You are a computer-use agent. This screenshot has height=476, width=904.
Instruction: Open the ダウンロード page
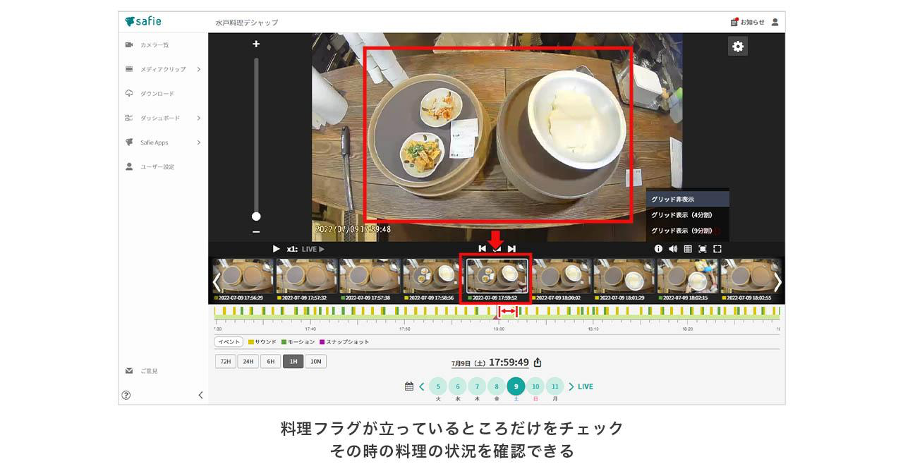157,93
